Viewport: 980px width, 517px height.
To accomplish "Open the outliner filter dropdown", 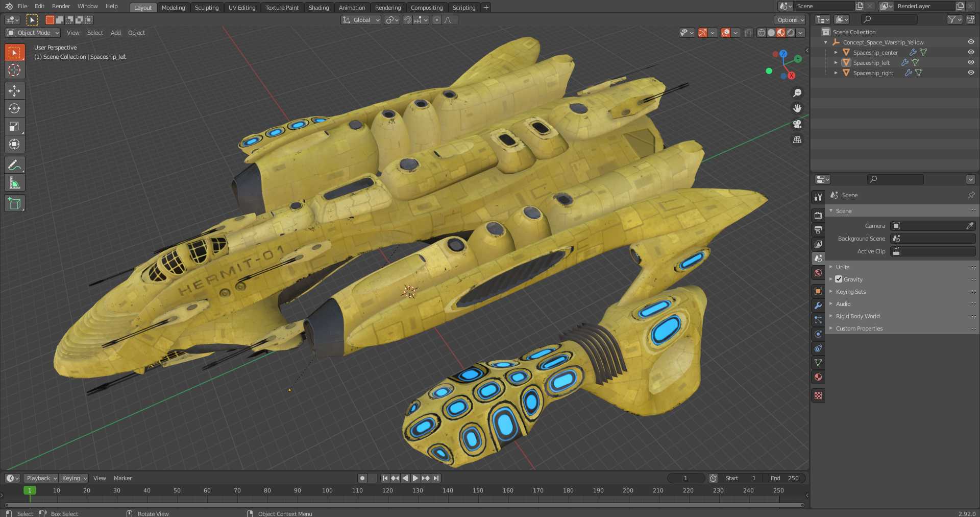I will tap(954, 19).
